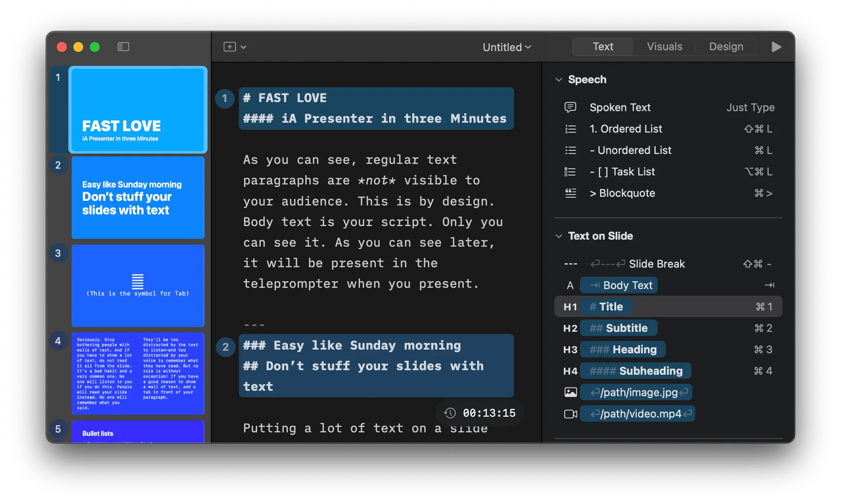Click the 00:13:15 timer display
This screenshot has width=841, height=504.
tap(489, 413)
